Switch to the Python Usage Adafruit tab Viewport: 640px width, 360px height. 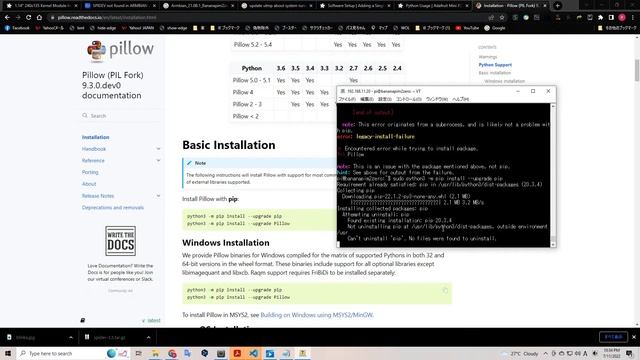pos(433,6)
